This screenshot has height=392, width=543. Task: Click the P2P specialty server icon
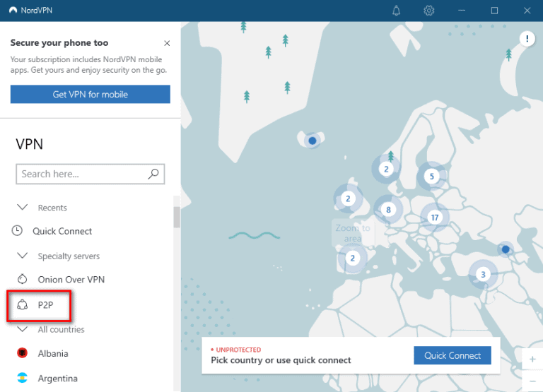[x=22, y=304]
